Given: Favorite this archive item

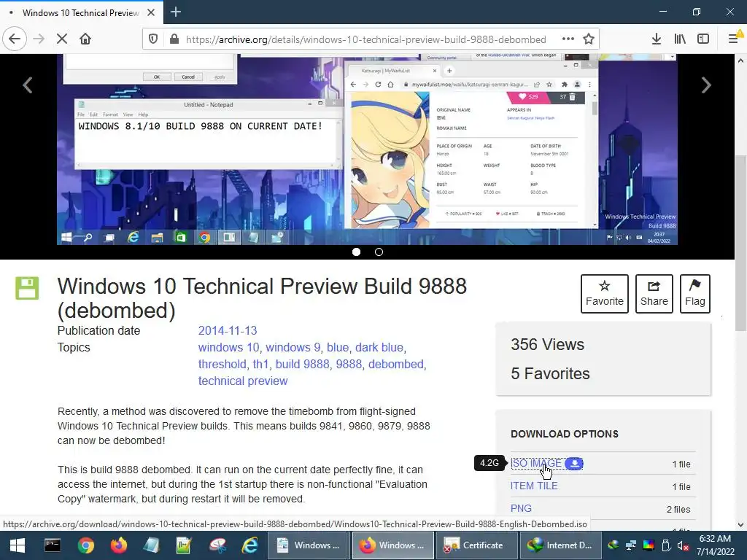Looking at the screenshot, I should (x=605, y=294).
